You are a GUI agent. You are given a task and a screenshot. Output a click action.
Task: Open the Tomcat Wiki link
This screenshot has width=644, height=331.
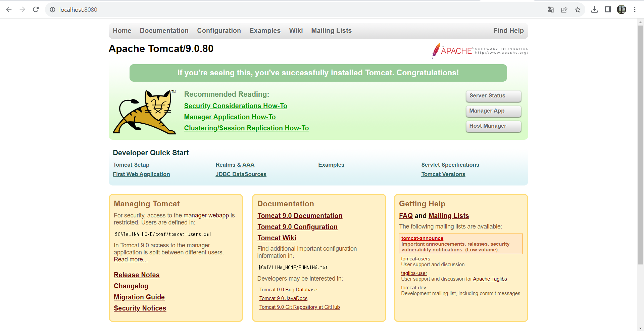point(277,238)
